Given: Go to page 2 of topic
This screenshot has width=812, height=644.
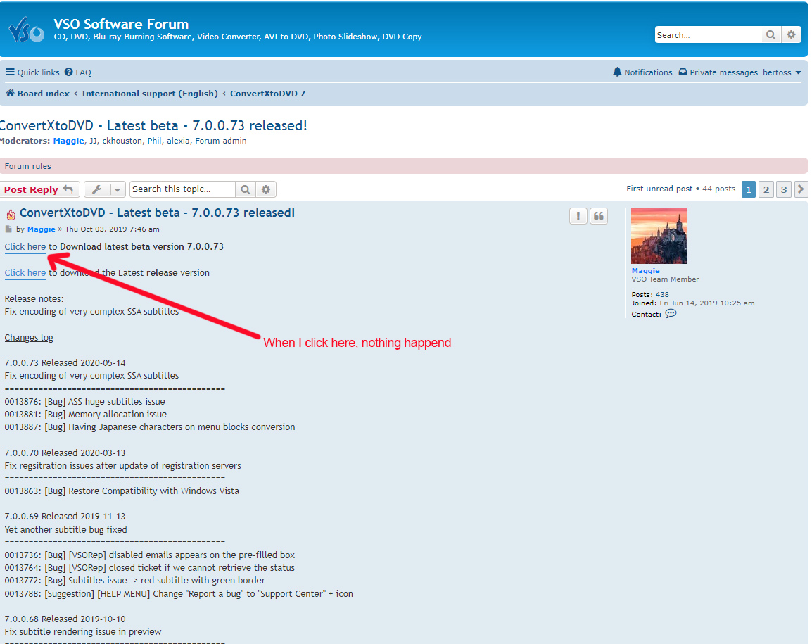Looking at the screenshot, I should point(766,189).
